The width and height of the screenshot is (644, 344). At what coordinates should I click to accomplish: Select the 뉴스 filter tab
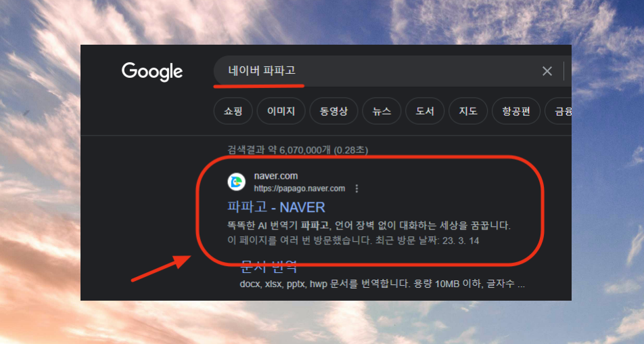(x=382, y=111)
